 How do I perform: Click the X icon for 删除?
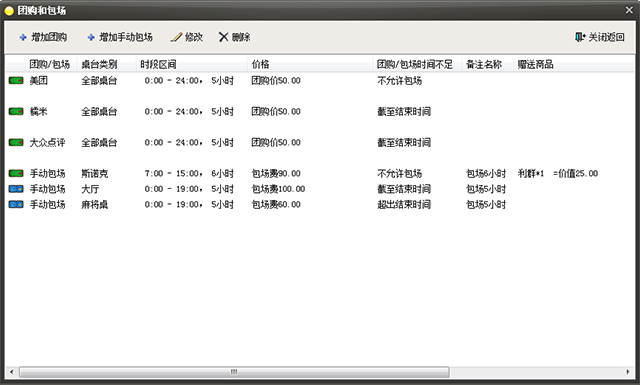point(223,37)
